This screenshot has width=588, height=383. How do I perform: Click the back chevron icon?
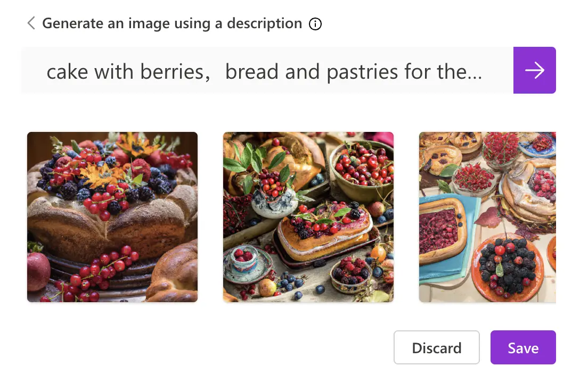(31, 23)
